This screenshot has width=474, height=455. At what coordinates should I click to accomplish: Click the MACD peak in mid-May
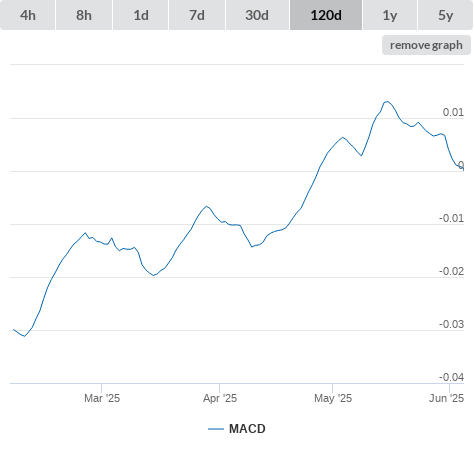coord(387,101)
